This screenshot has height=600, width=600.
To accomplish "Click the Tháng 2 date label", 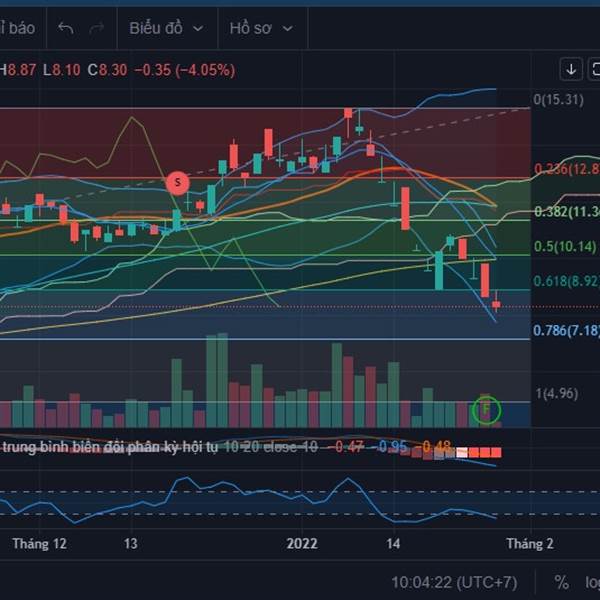I will 530,544.
